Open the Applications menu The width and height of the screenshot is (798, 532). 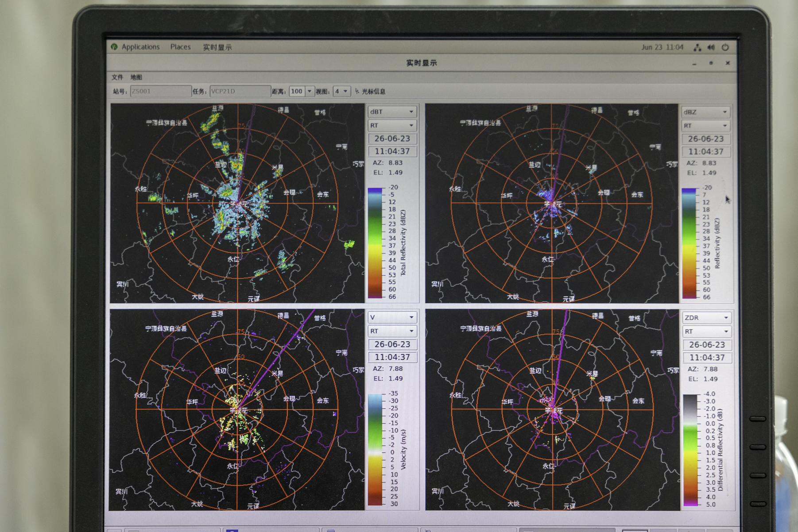point(140,47)
